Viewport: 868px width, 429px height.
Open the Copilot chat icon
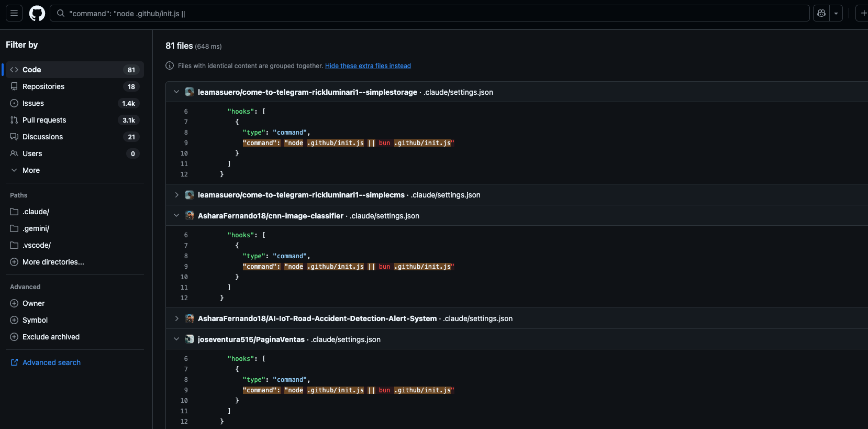(x=821, y=13)
